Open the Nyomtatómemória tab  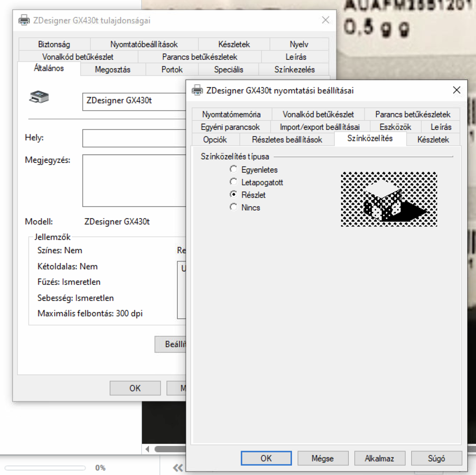point(231,114)
